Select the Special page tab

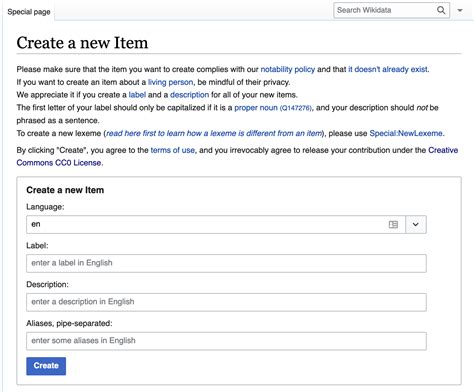29,12
